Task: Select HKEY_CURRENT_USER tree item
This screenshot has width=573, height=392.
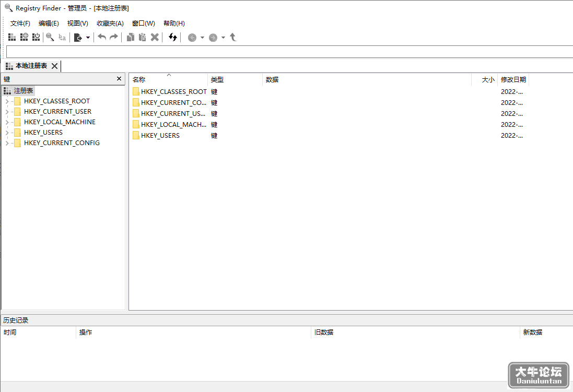Action: tap(58, 111)
